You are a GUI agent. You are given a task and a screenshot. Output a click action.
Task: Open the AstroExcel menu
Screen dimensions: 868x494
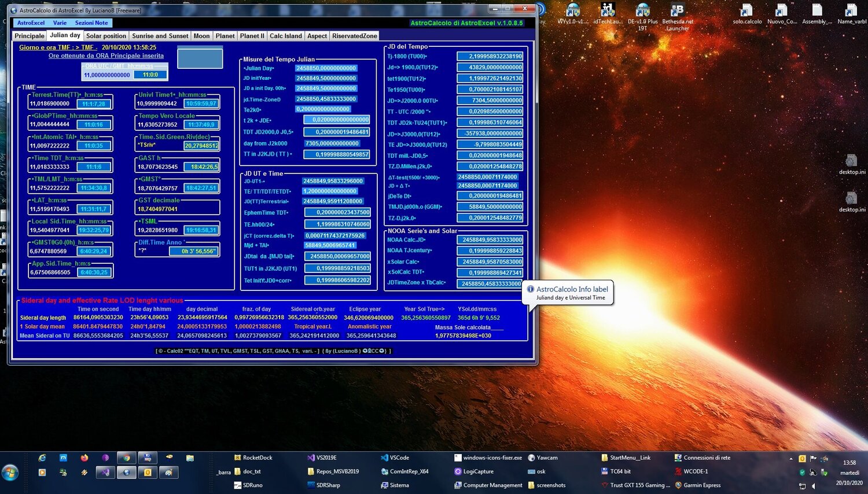pos(31,23)
